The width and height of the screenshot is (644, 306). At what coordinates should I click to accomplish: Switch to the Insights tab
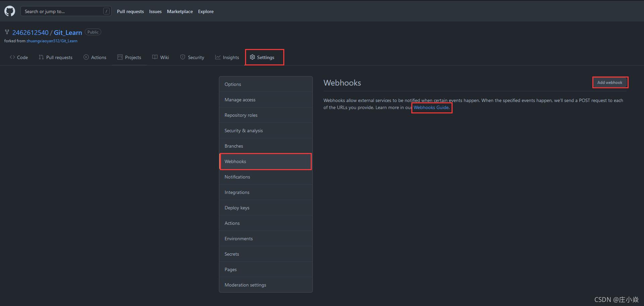tap(227, 57)
